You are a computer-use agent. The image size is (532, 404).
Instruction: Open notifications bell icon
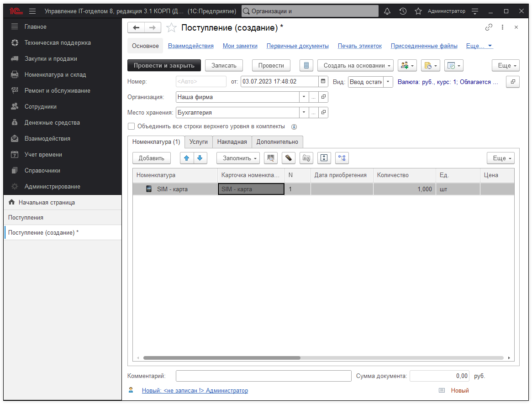coord(387,11)
